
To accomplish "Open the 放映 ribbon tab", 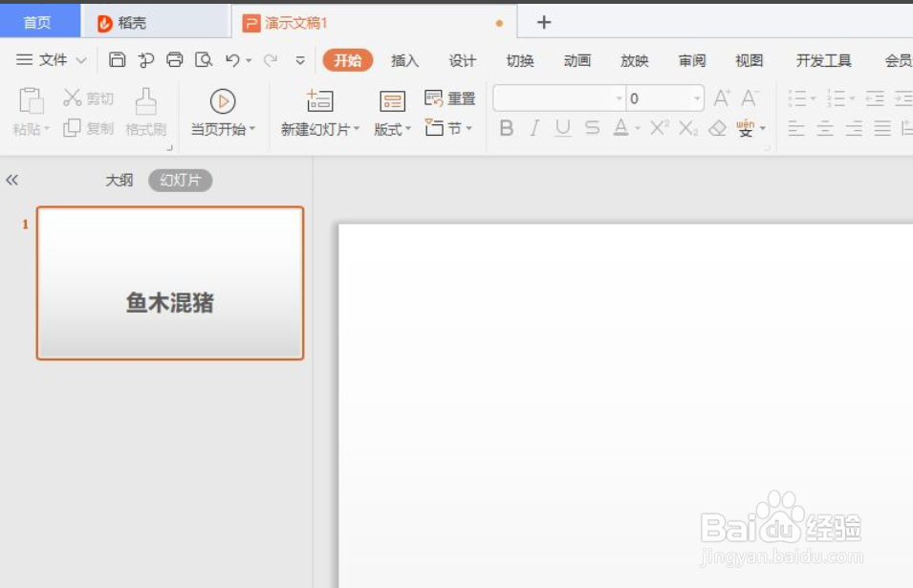I will (634, 59).
